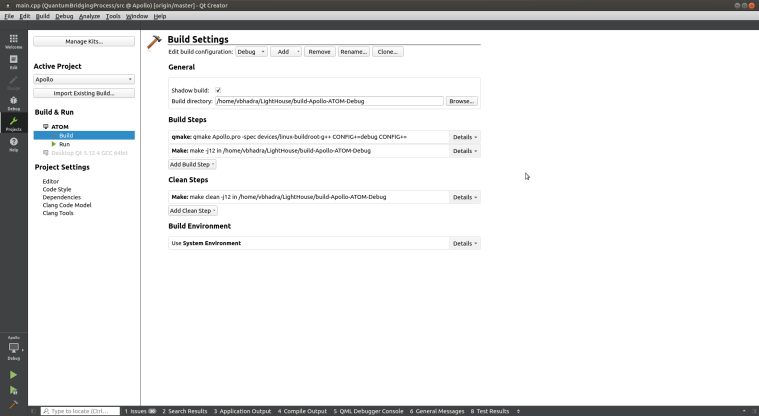Expand the Active Project Apollo combo box
This screenshot has width=759, height=416.
pyautogui.click(x=84, y=79)
